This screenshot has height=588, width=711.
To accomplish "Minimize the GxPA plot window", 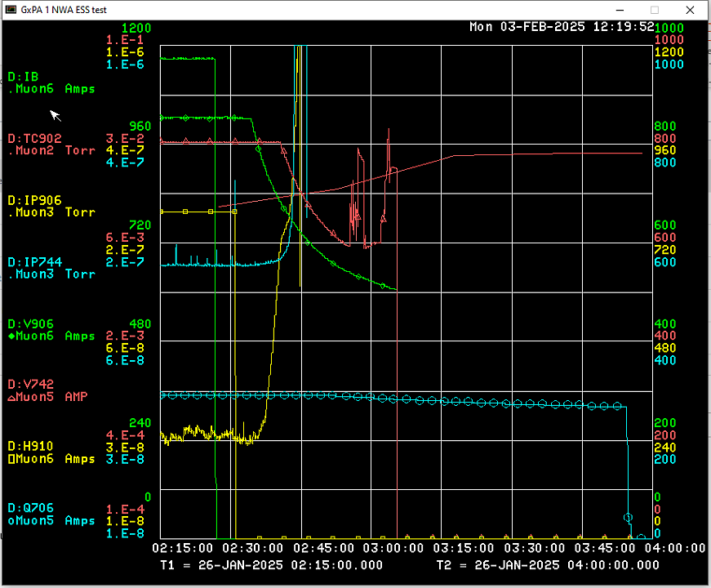I will coord(620,10).
